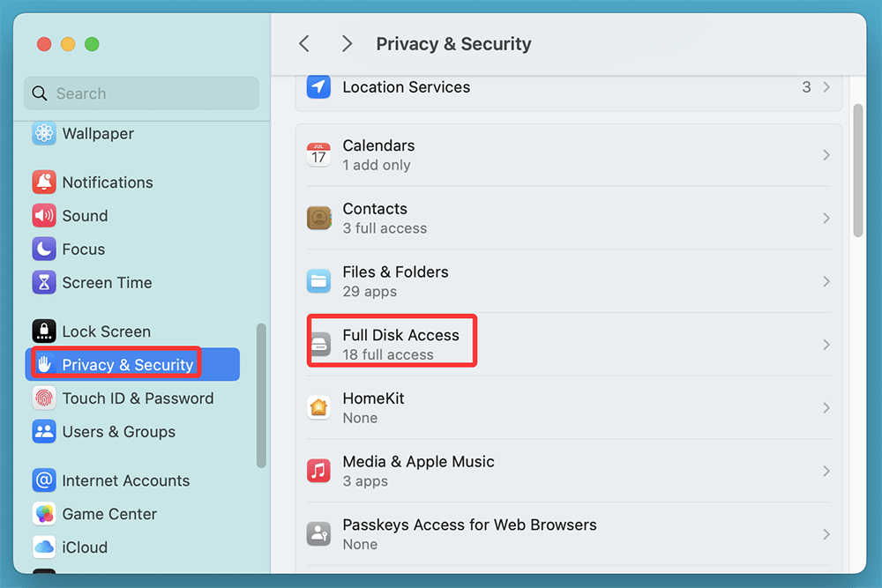Click the Notifications bell icon
The image size is (882, 588).
43,182
